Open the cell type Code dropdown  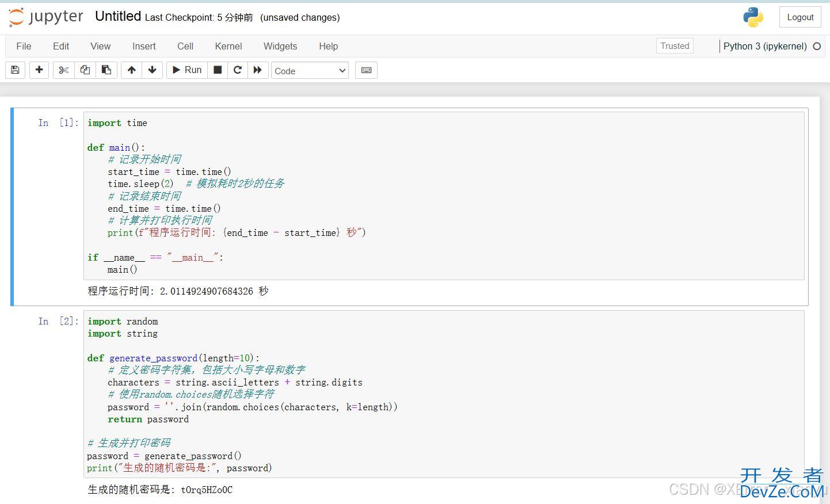310,71
